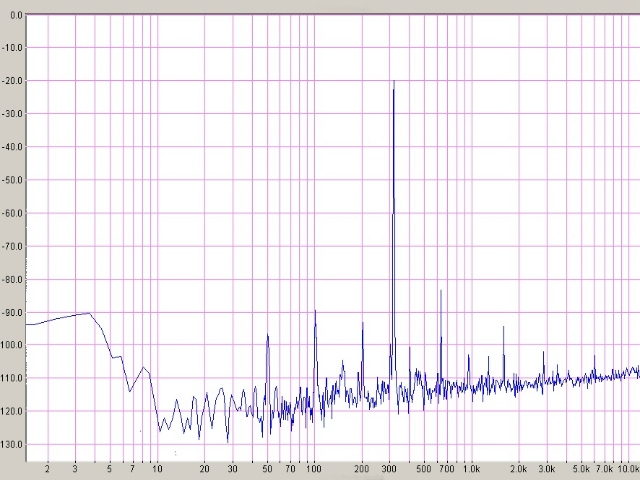Screen dimensions: 640x480
Task: Click the peak tip at 100 Hz
Action: click(315, 311)
